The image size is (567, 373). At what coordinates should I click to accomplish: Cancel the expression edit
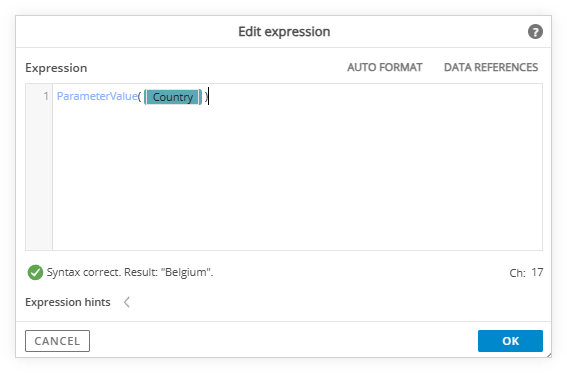57,341
